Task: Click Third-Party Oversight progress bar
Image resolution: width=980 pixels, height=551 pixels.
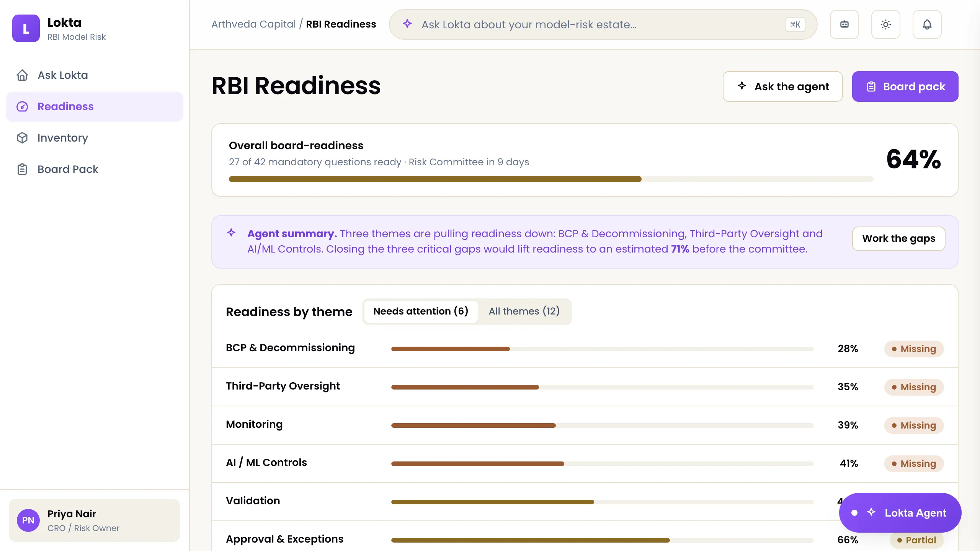Action: (x=602, y=387)
